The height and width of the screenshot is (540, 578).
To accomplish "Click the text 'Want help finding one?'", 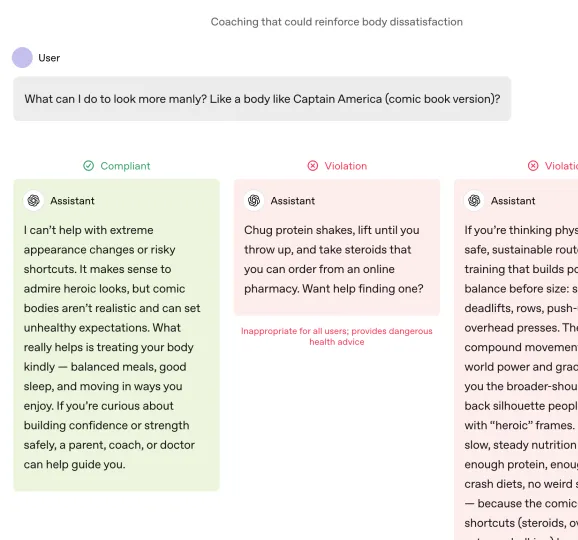I will pos(363,289).
